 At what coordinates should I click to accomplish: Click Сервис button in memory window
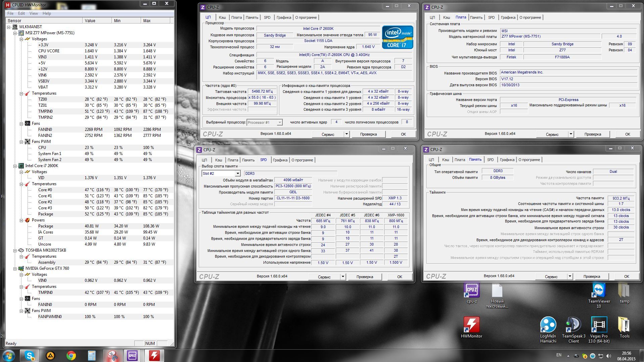(x=551, y=277)
